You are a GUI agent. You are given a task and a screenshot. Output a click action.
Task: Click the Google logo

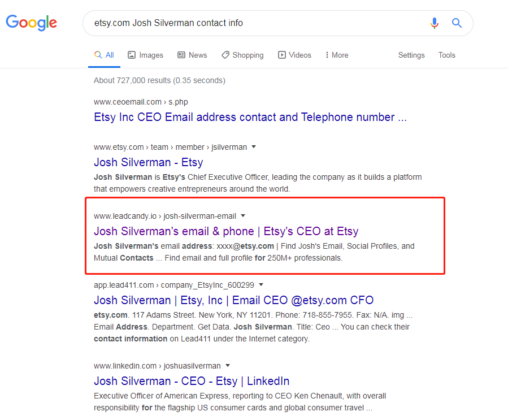(32, 23)
